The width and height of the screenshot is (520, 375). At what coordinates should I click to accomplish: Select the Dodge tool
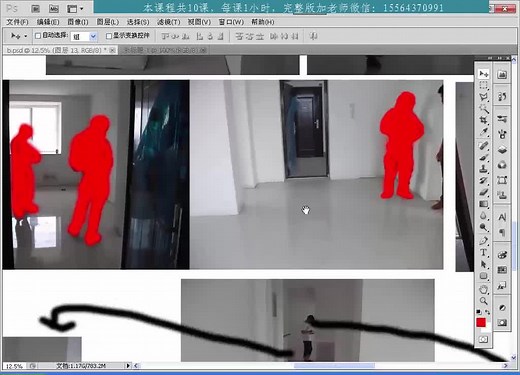tap(483, 227)
